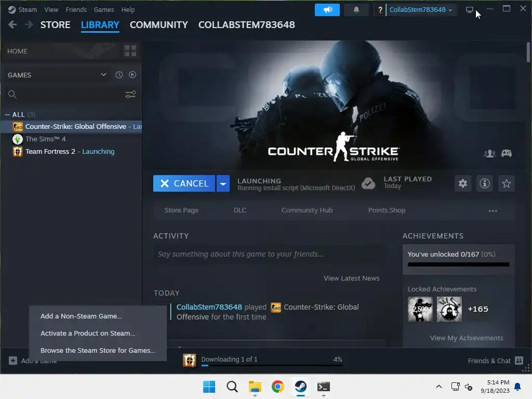This screenshot has height=399, width=532.
Task: Open Windows Start menu
Action: tap(209, 387)
